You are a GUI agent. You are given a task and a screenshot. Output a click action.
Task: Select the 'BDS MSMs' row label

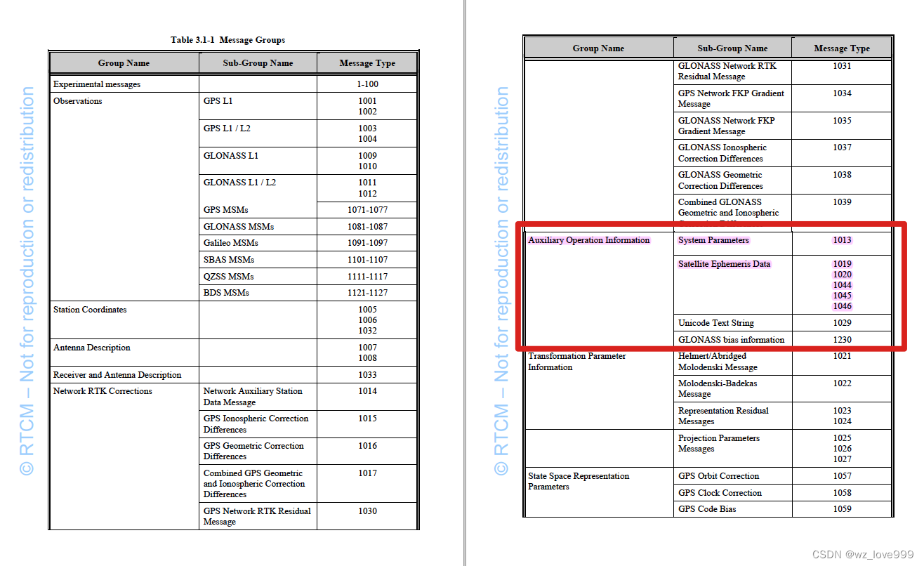[226, 293]
